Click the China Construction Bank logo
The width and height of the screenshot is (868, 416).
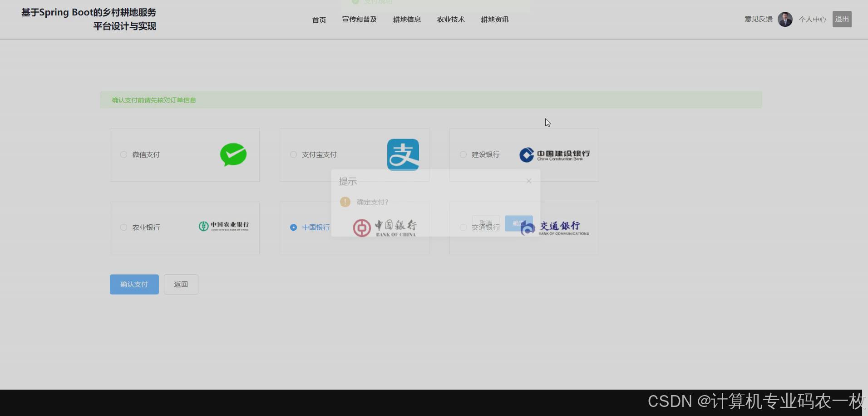click(x=555, y=155)
